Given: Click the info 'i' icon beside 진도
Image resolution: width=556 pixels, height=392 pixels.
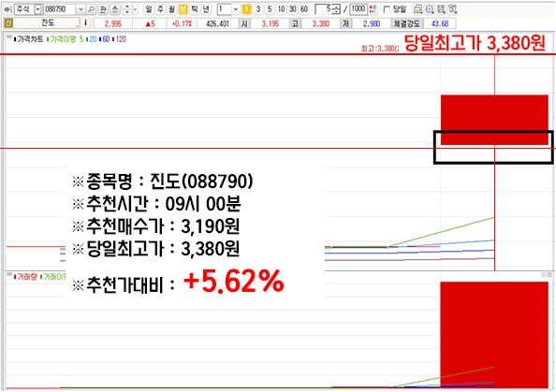Looking at the screenshot, I should (85, 23).
